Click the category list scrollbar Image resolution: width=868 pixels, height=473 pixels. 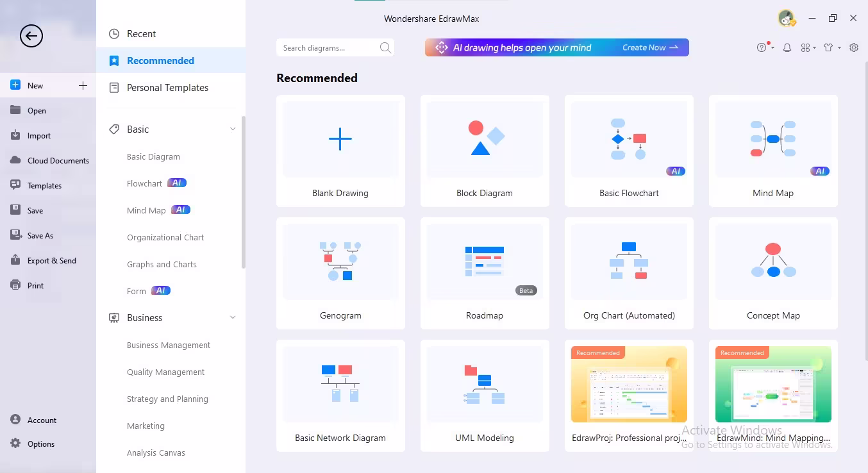pos(243,192)
